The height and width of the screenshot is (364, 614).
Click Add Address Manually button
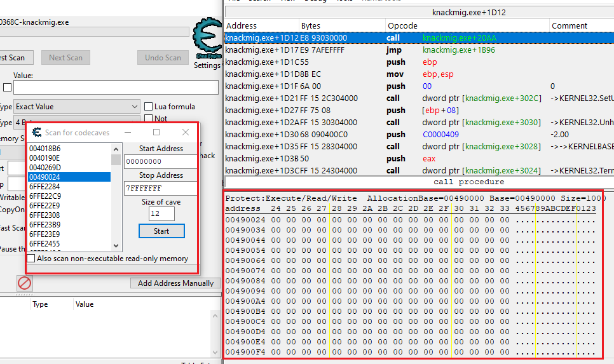point(175,283)
